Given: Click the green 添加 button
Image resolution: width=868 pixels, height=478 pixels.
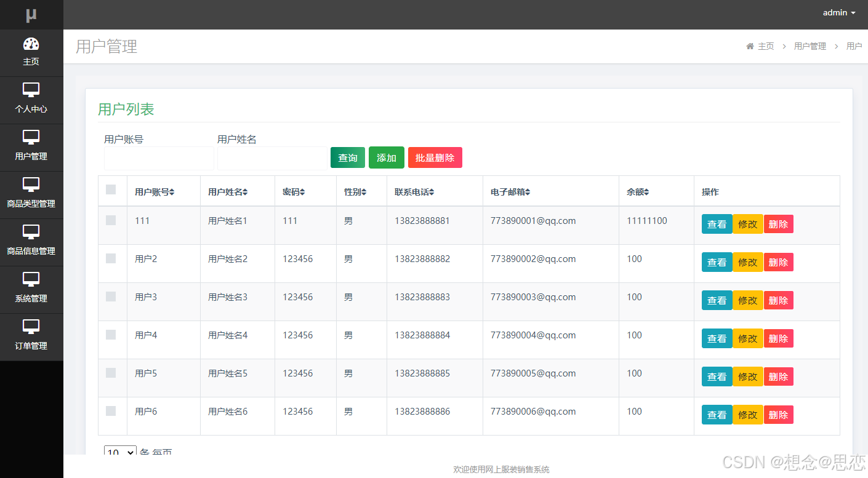Looking at the screenshot, I should (387, 157).
